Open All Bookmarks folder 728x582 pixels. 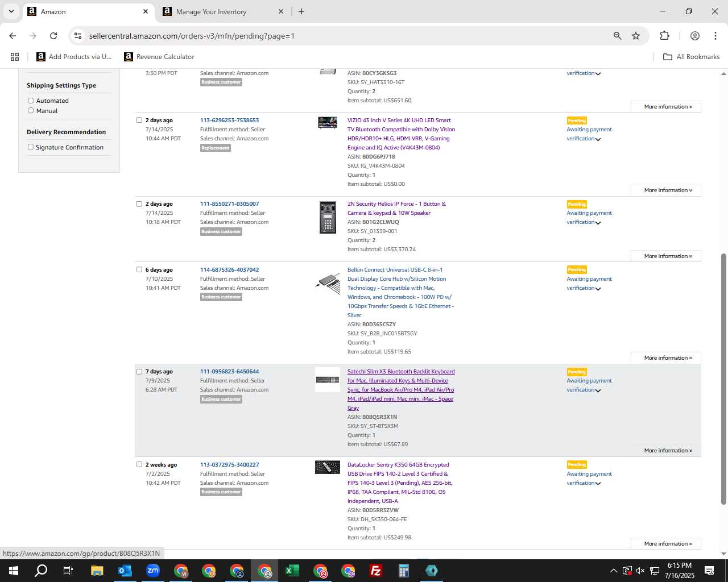coord(692,57)
